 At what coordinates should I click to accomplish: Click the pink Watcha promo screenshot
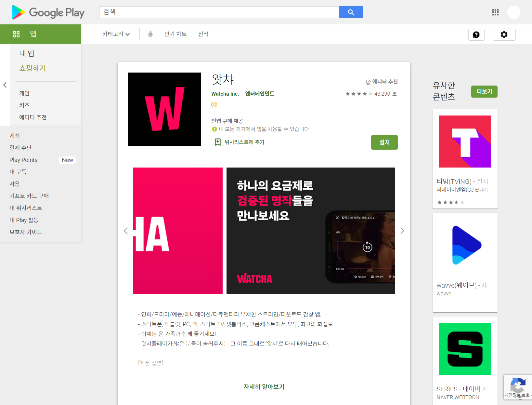pyautogui.click(x=178, y=231)
